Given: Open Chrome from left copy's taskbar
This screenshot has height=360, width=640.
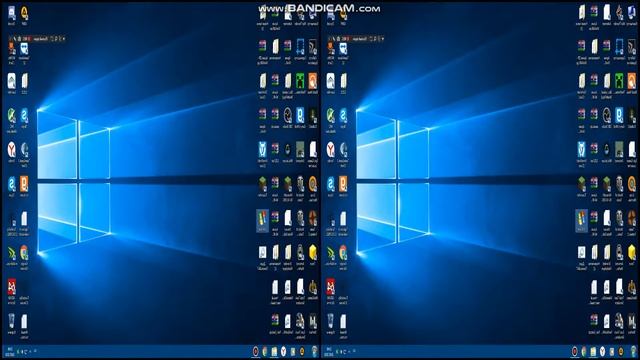Looking at the screenshot, I should [x=265, y=351].
